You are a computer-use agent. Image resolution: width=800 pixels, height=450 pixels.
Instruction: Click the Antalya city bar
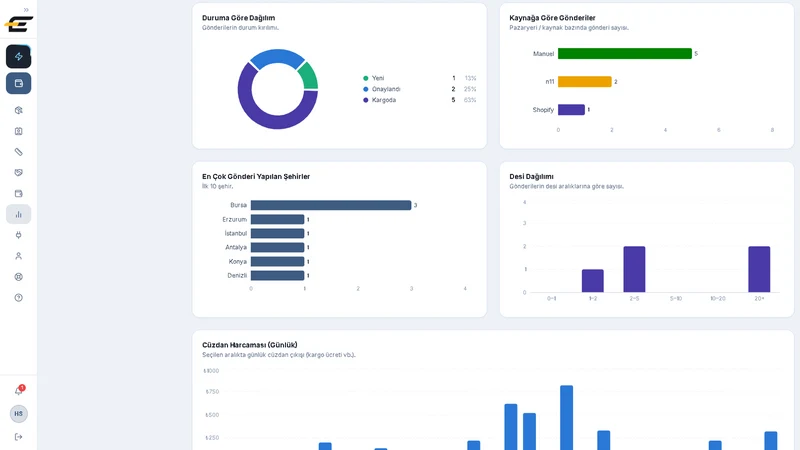(278, 247)
